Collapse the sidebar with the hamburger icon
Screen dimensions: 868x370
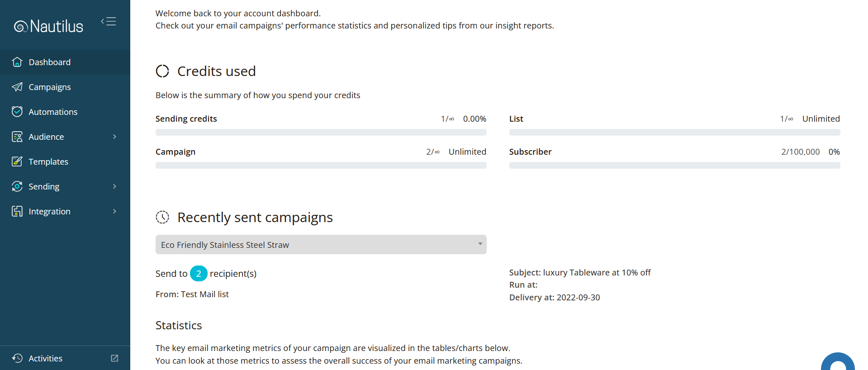(109, 22)
